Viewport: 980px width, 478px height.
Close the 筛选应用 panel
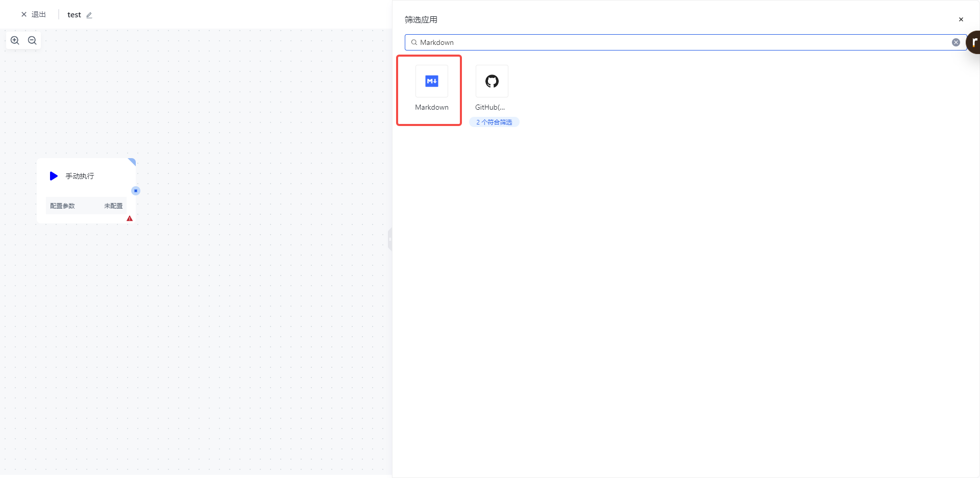tap(961, 19)
